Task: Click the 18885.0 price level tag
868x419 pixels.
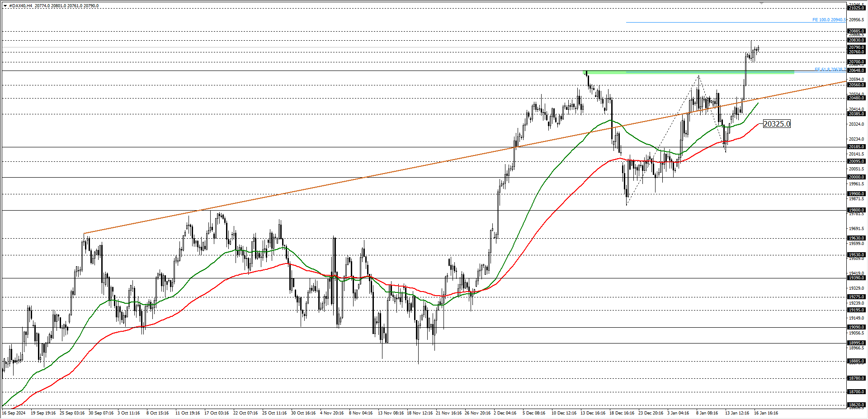Action: pos(856,361)
